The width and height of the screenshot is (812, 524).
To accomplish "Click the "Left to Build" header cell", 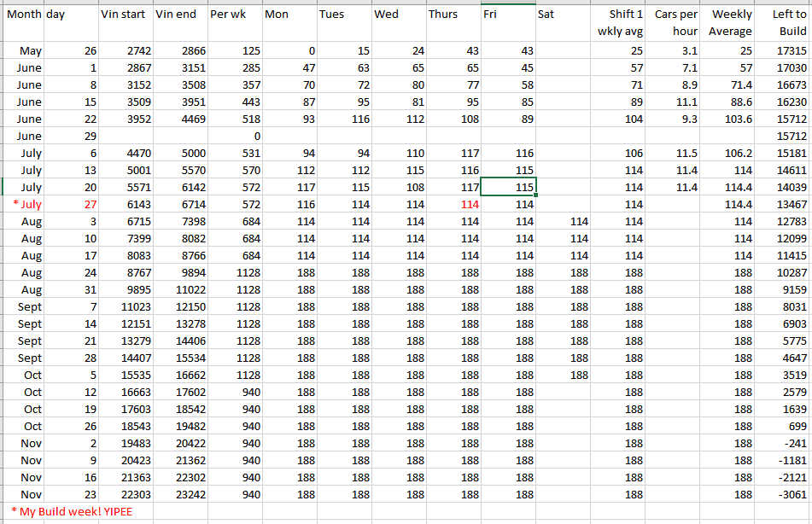I will 784,23.
